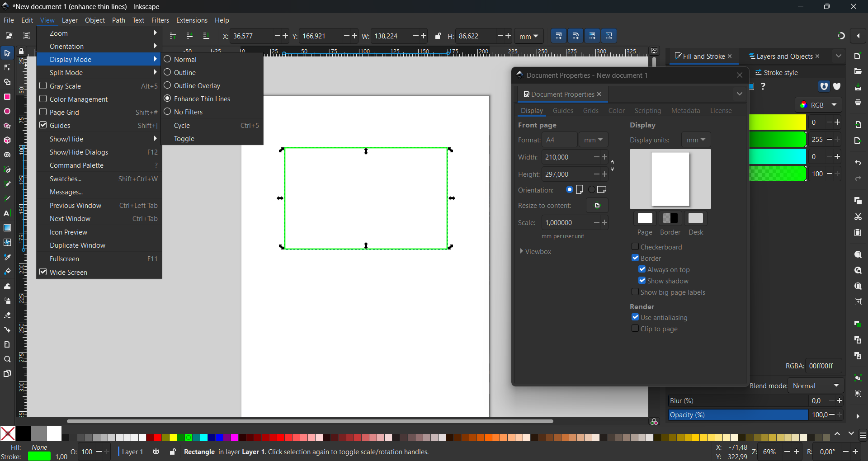Image resolution: width=868 pixels, height=461 pixels.
Task: Enable Clip to page checkbox
Action: click(635, 329)
